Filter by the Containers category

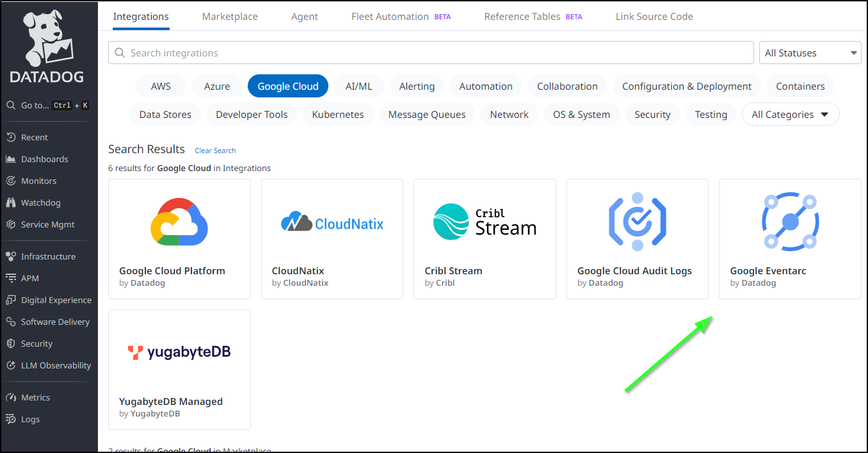click(x=800, y=86)
